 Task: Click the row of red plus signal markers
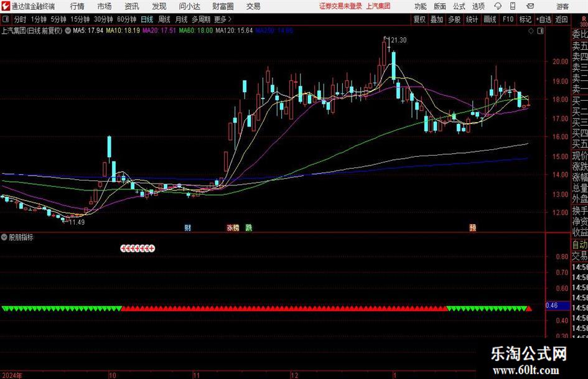pyautogui.click(x=138, y=248)
